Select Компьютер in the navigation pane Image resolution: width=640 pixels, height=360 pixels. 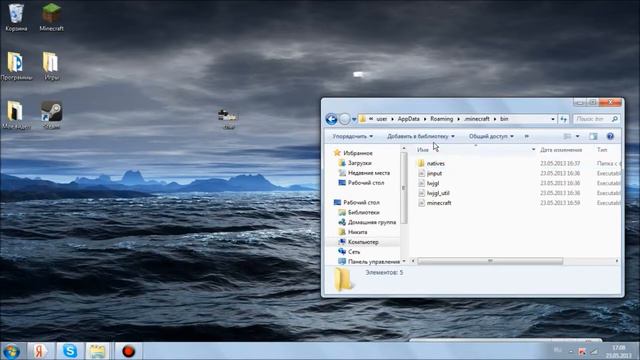click(363, 242)
